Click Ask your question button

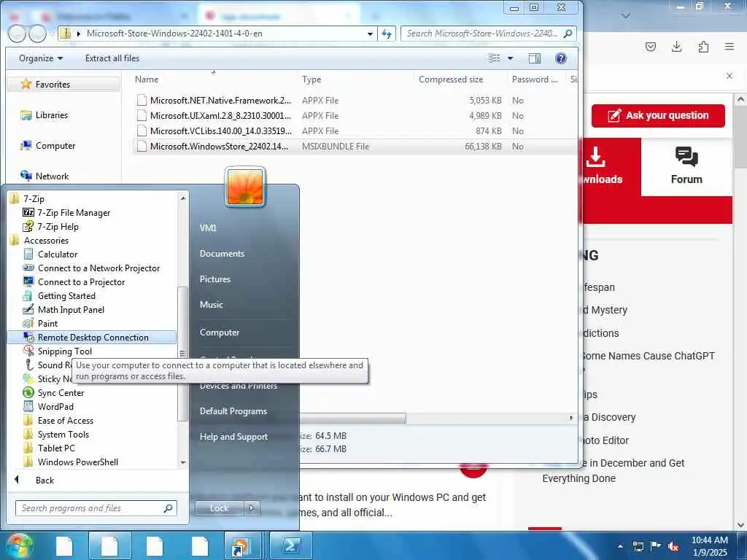click(x=658, y=115)
